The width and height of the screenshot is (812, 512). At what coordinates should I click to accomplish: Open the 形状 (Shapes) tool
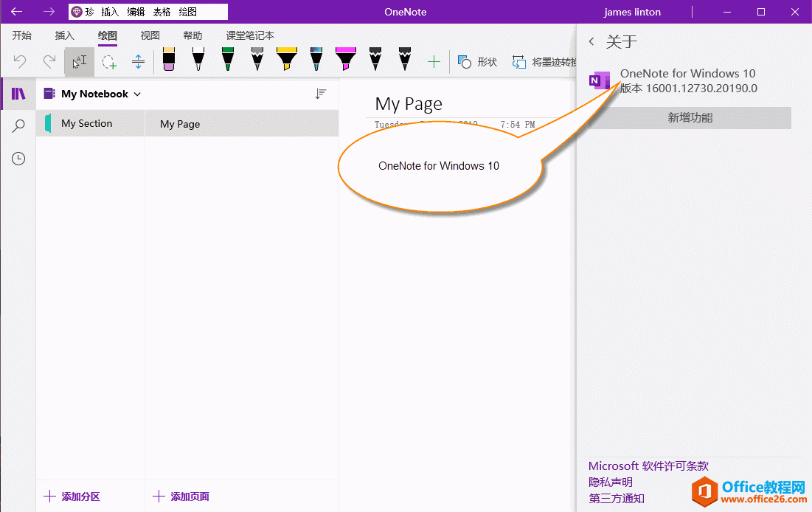point(477,62)
